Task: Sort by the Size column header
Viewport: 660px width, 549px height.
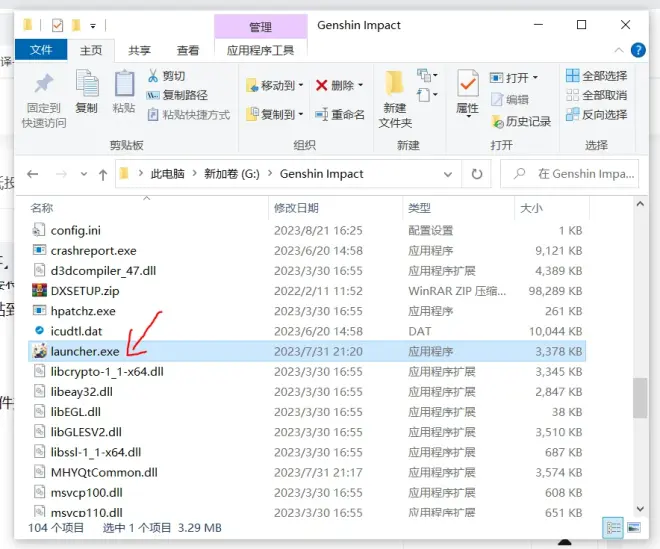Action: 551,208
